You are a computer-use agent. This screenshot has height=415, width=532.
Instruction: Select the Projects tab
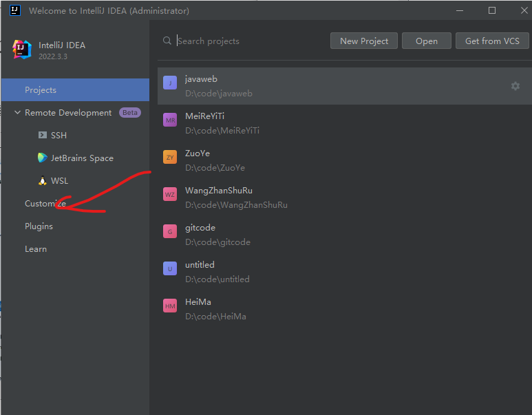tap(75, 90)
